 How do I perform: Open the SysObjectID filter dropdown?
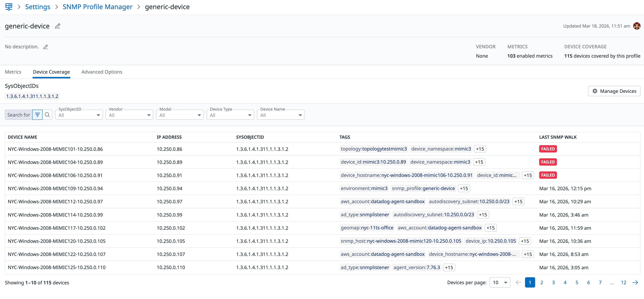tap(79, 115)
